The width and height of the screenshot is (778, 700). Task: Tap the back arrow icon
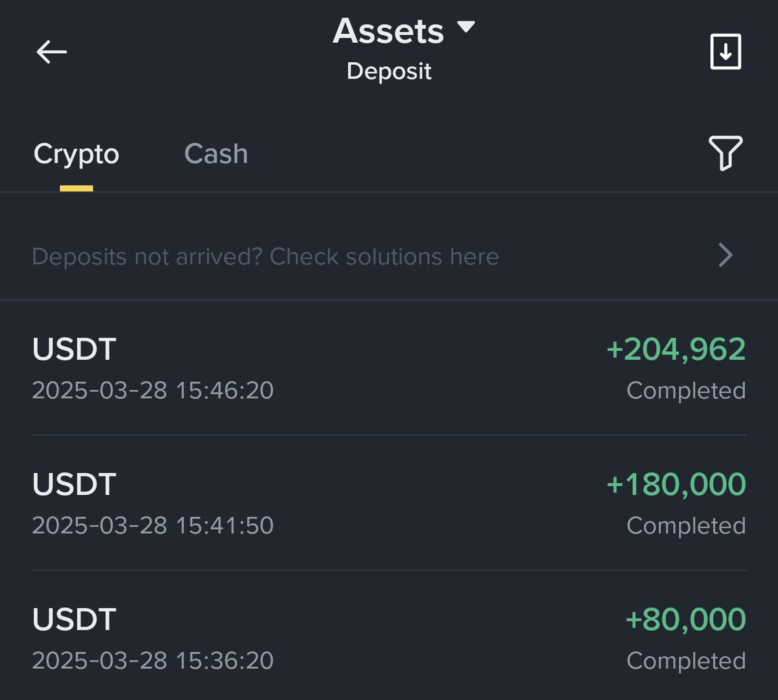pyautogui.click(x=52, y=52)
